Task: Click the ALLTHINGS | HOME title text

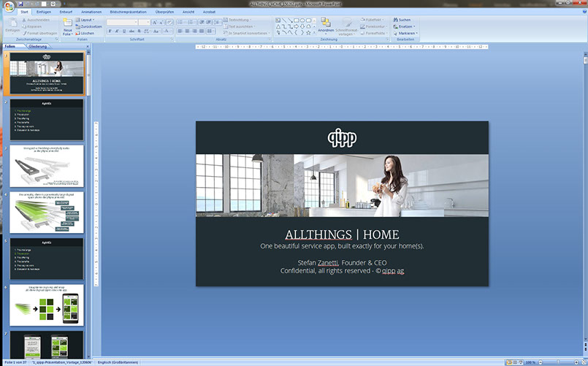Action: point(342,234)
